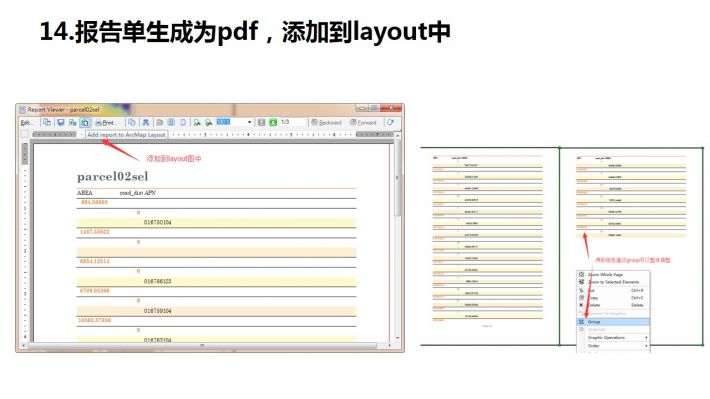The height and width of the screenshot is (399, 710).
Task: Choose Zoom Whole Page menu entry
Action: coord(613,274)
